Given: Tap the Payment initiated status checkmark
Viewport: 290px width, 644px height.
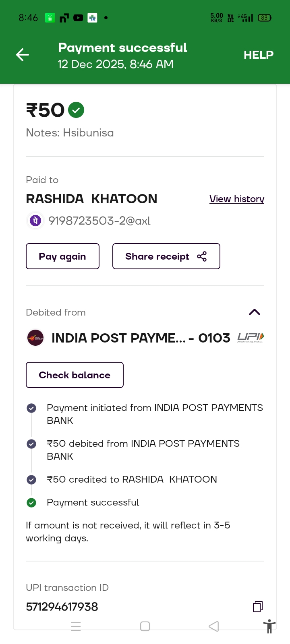Looking at the screenshot, I should [x=31, y=408].
